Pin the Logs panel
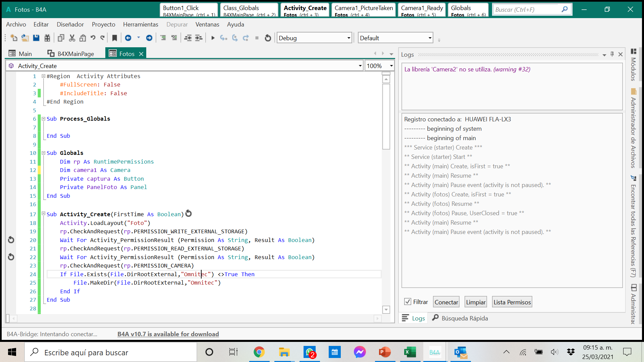The height and width of the screenshot is (362, 644). click(612, 54)
